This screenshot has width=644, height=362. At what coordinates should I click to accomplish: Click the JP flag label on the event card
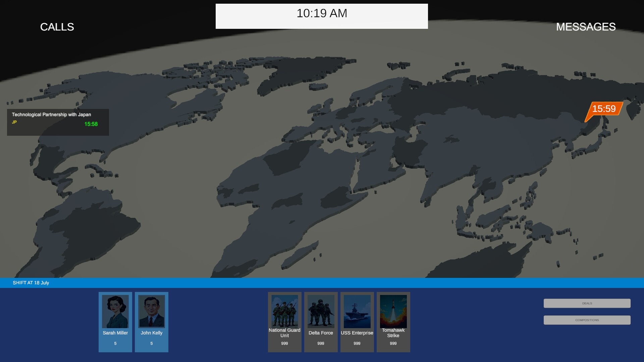click(15, 123)
